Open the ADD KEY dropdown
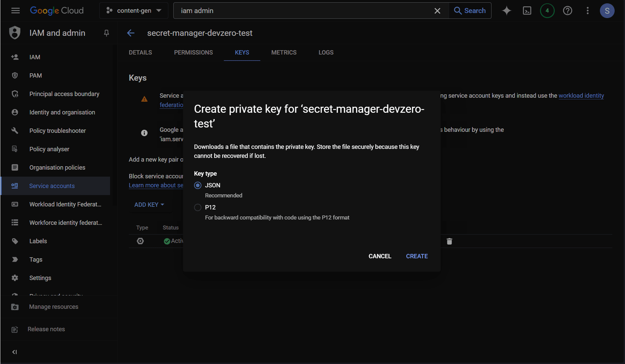625x364 pixels. point(149,205)
